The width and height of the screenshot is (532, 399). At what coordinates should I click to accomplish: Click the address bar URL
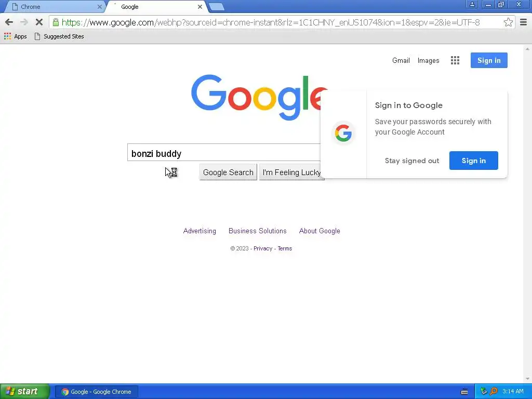270,22
